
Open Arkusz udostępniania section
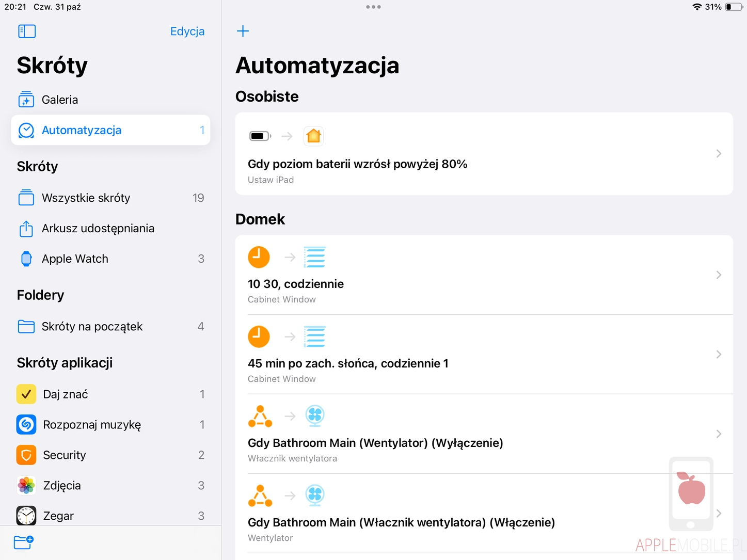tap(98, 228)
